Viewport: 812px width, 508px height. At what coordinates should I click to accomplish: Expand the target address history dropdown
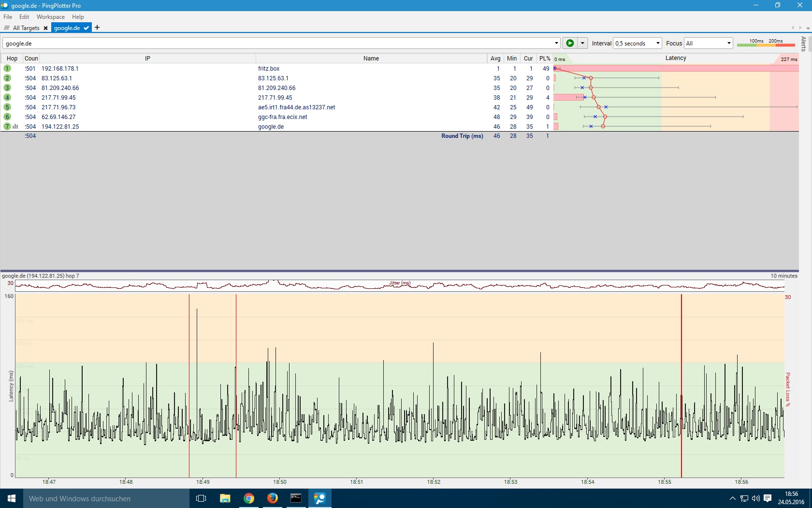(556, 43)
